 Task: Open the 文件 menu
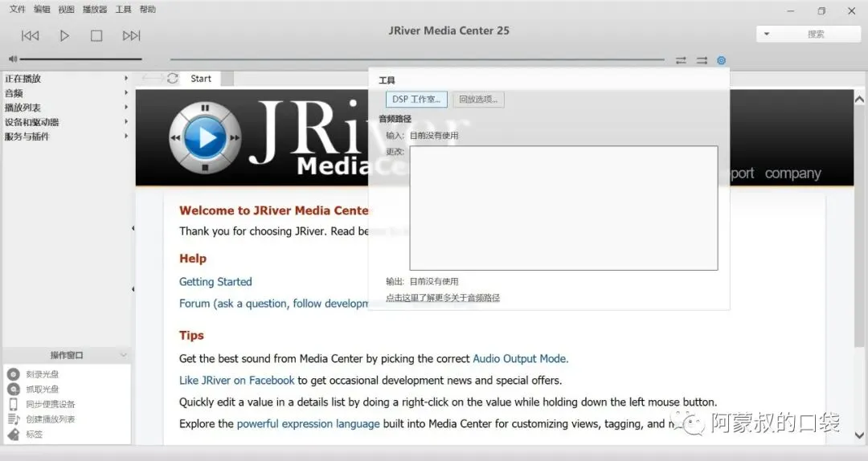tap(17, 10)
